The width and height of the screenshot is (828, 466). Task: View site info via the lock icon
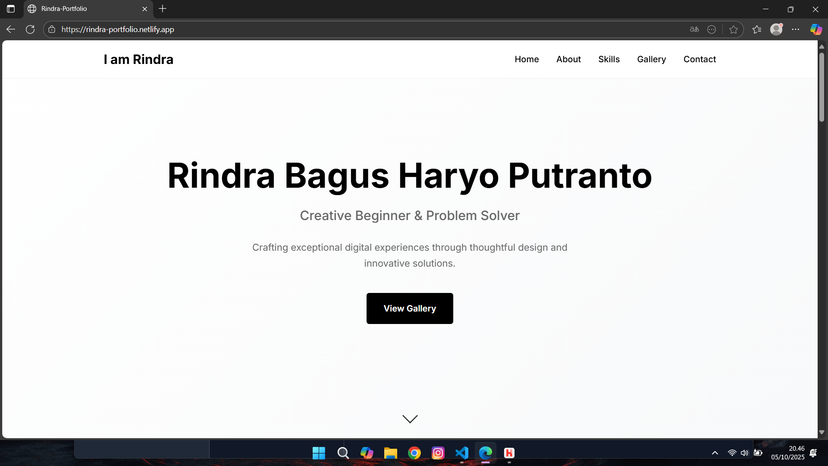tap(52, 30)
